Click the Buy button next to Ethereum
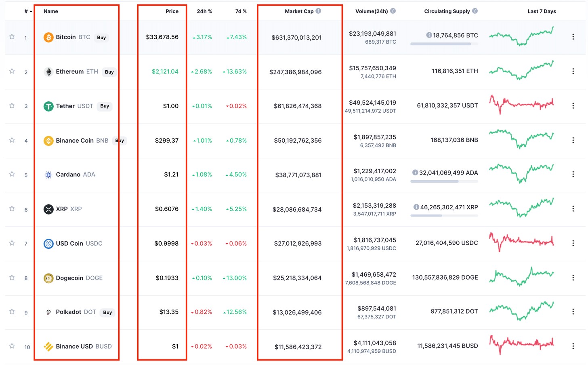The width and height of the screenshot is (588, 366). click(109, 72)
